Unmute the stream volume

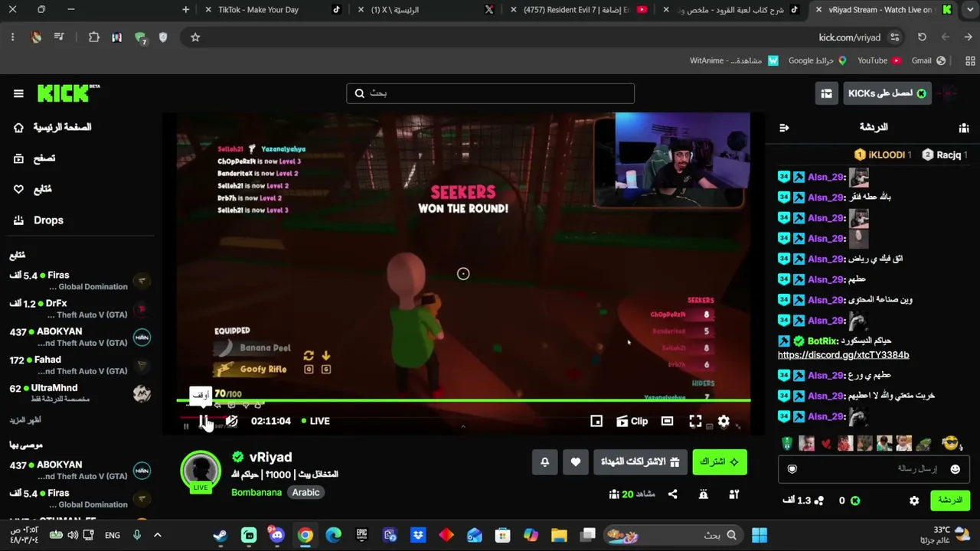point(232,421)
